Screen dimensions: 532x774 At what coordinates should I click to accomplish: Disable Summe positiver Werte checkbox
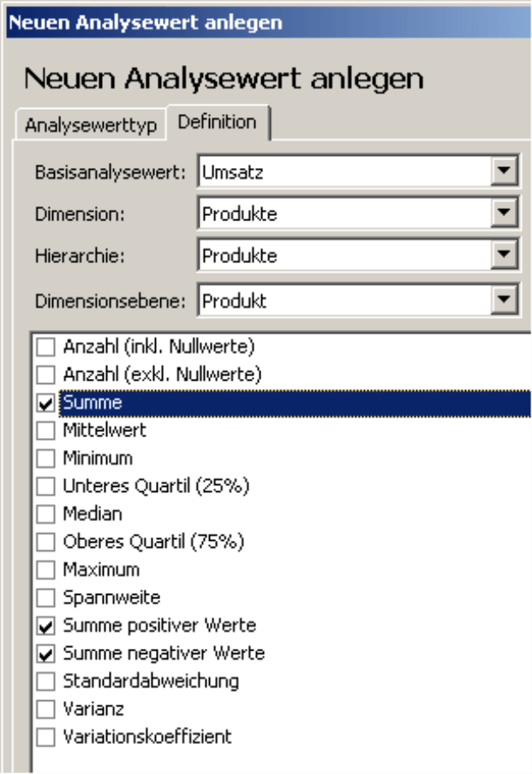coord(46,626)
